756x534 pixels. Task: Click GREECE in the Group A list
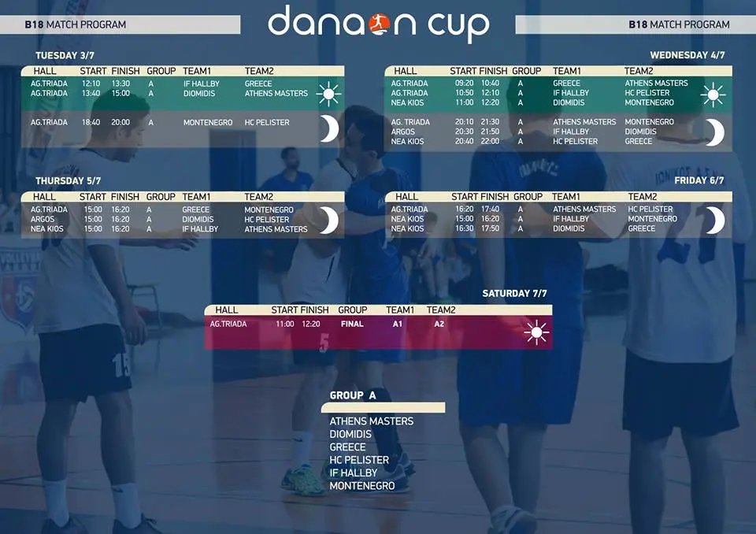347,447
